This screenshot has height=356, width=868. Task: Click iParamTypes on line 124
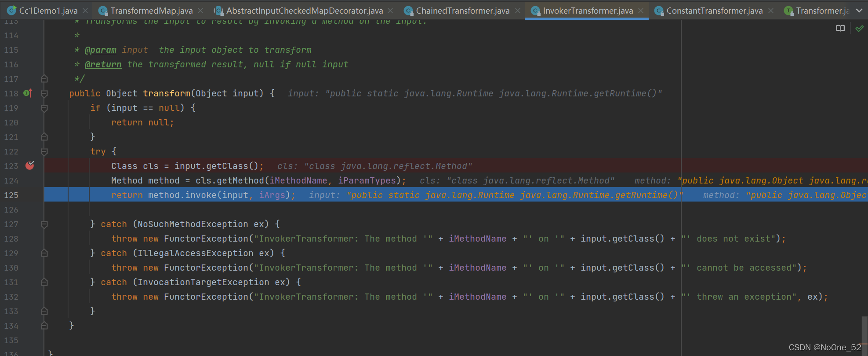(367, 180)
